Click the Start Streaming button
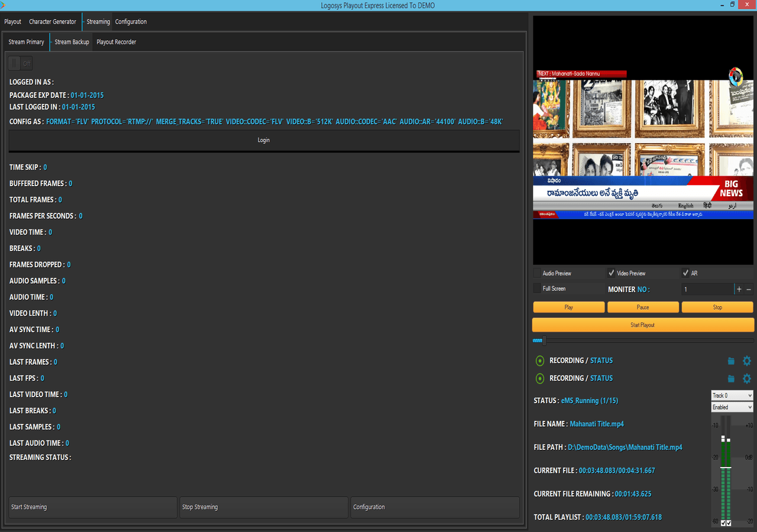The width and height of the screenshot is (757, 532). (x=93, y=507)
